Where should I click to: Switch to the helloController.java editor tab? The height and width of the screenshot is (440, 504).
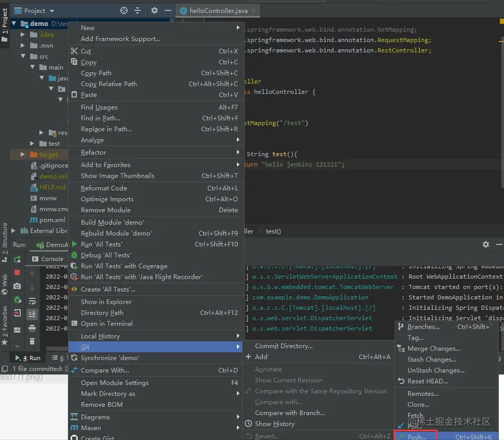coord(218,11)
